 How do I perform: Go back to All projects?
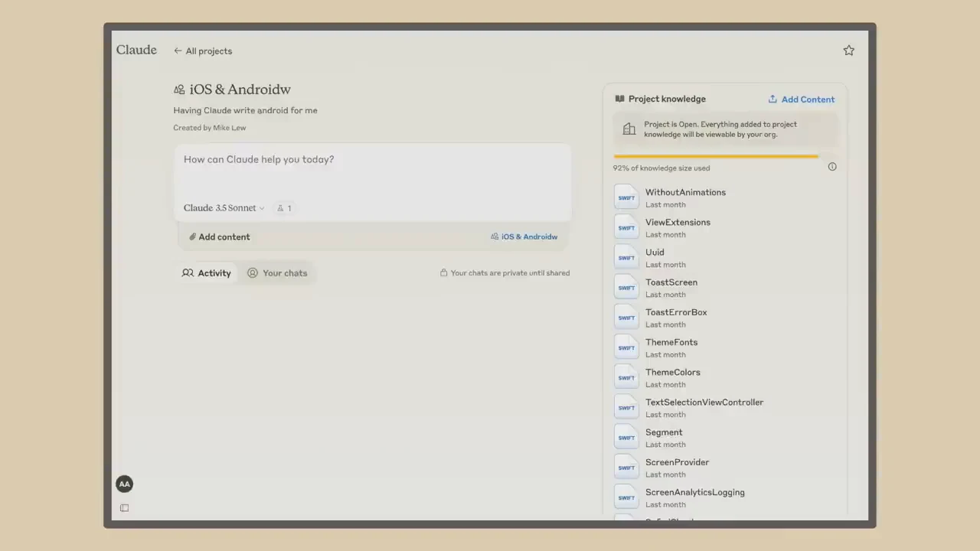203,51
